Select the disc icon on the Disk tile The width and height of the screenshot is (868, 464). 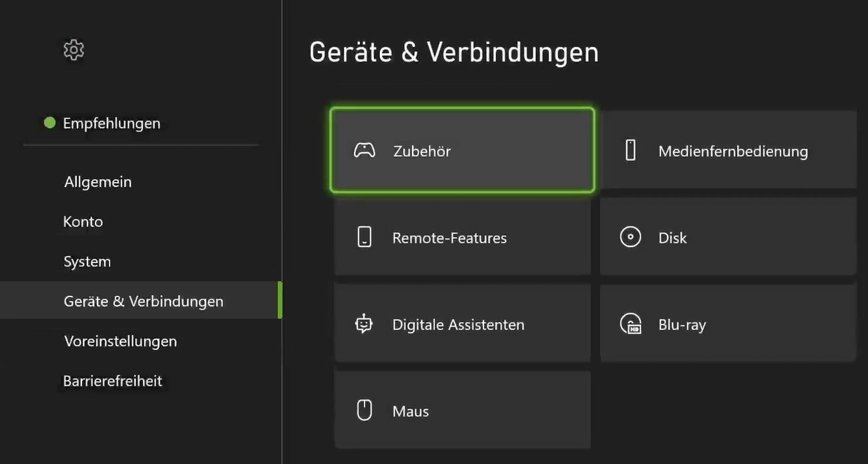629,236
